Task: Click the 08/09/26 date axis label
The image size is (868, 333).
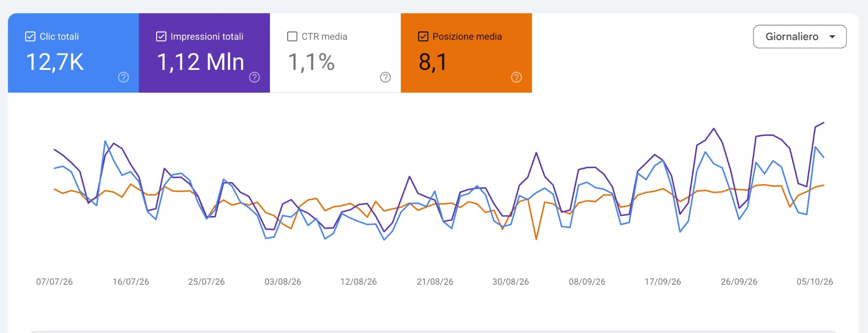Action: [587, 282]
